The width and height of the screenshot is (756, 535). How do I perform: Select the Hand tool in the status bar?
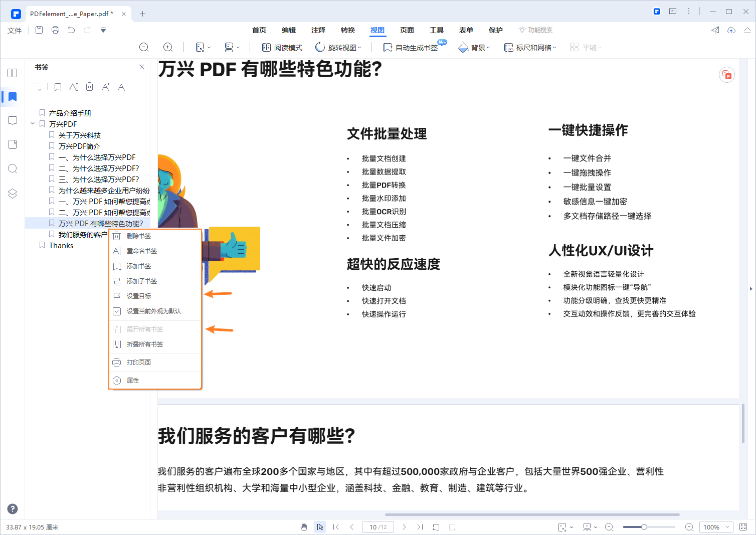[x=303, y=527]
